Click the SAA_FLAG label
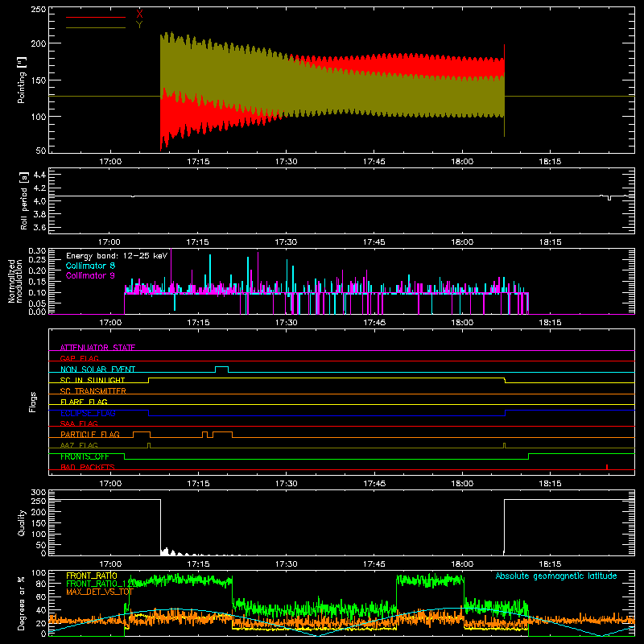Screen dimensions: 644x644 coord(79,423)
